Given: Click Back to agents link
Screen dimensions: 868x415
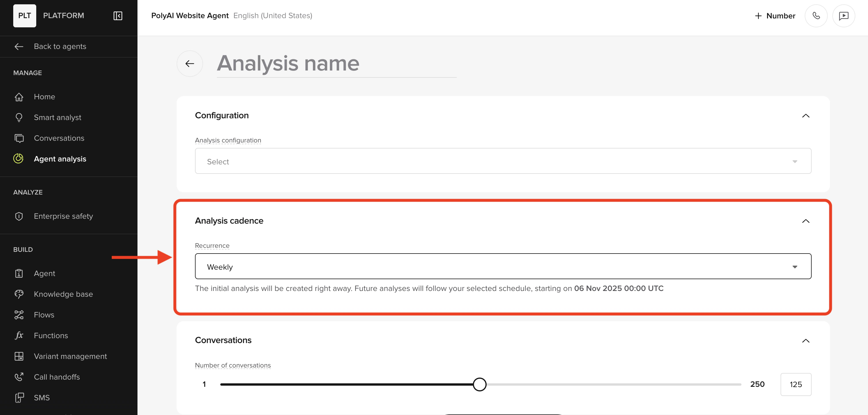Looking at the screenshot, I should [x=60, y=47].
